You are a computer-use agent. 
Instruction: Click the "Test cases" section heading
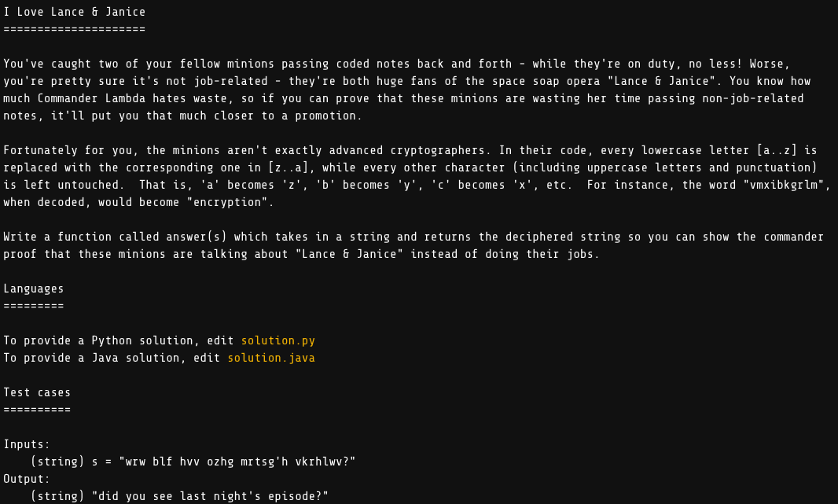(37, 392)
